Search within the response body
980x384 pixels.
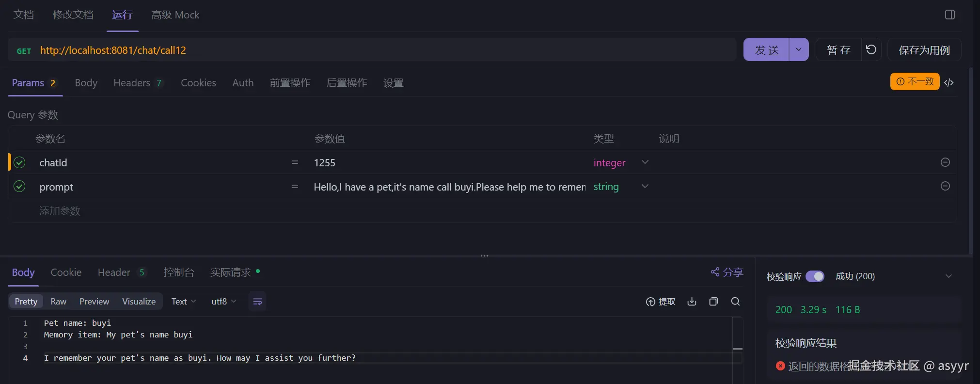click(735, 302)
